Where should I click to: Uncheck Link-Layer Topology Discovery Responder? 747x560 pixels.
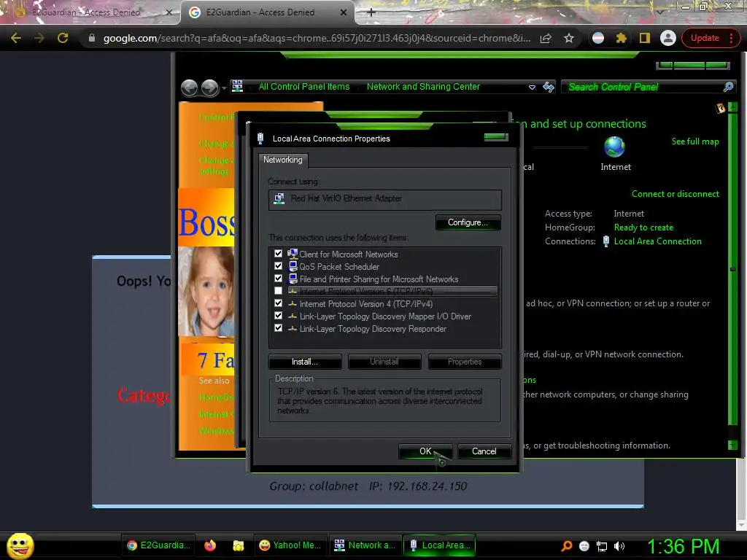click(x=278, y=328)
